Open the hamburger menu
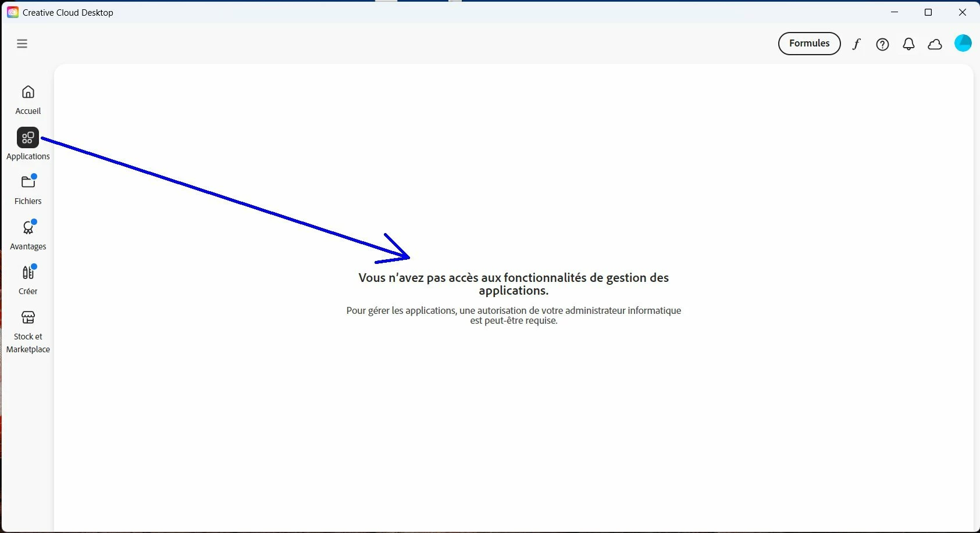The width and height of the screenshot is (980, 533). point(22,44)
